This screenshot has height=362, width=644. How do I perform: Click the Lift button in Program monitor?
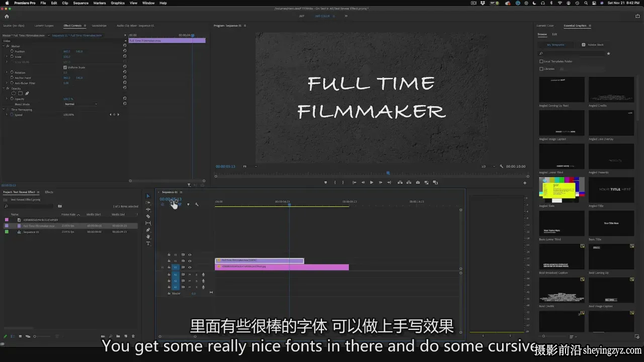click(400, 183)
